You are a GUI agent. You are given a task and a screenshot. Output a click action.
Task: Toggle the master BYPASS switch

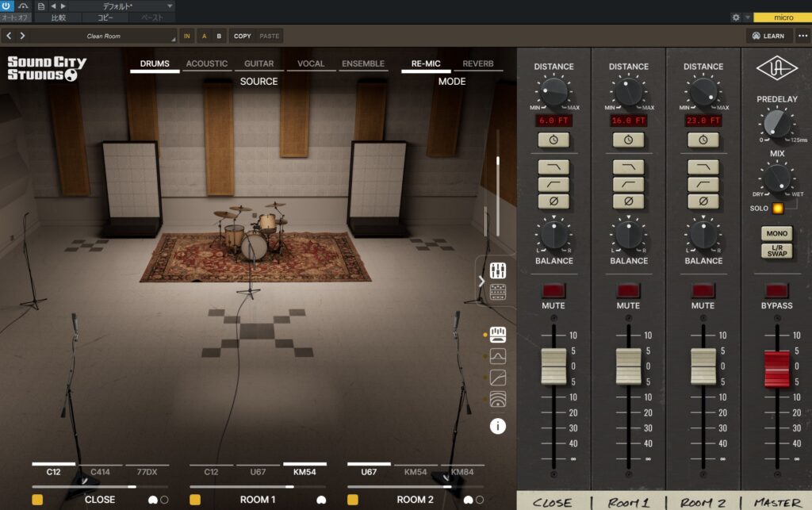[x=776, y=290]
